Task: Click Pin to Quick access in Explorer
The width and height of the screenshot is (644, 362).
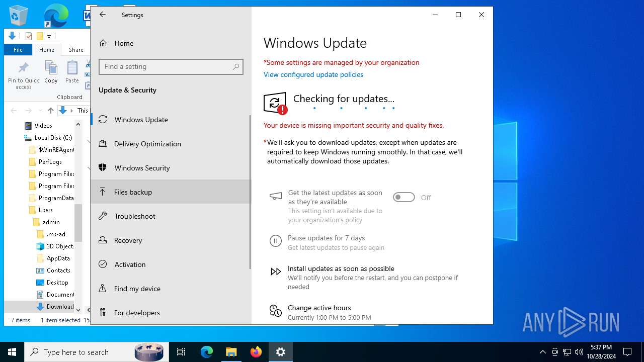Action: pos(24,74)
